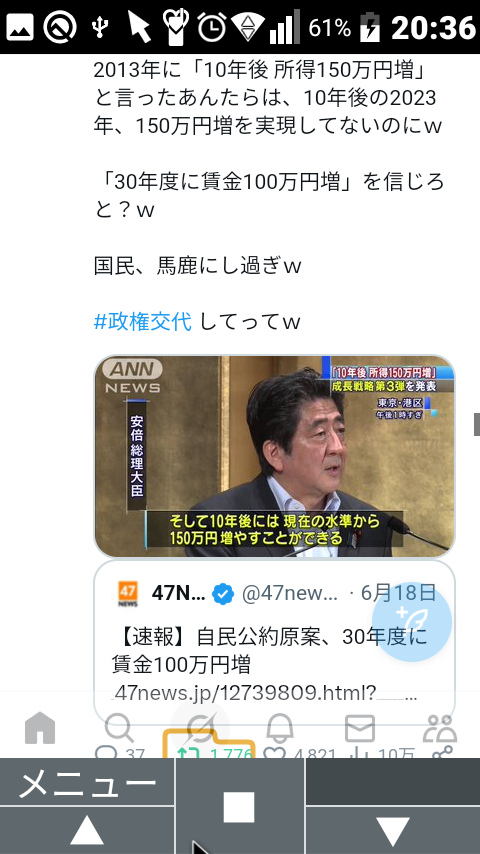Click the down triangle overlay button
The width and height of the screenshot is (480, 854).
(393, 831)
